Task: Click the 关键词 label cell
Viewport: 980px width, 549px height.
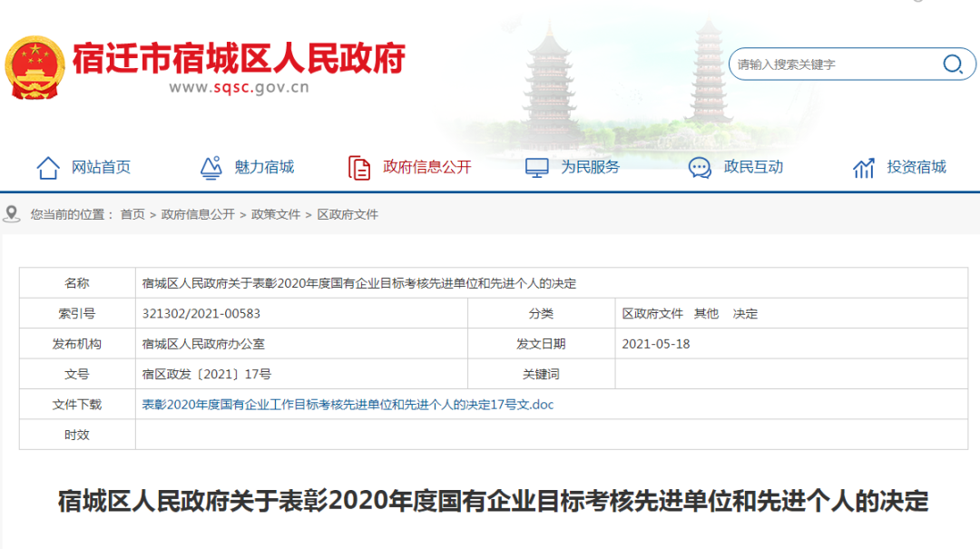Action: pyautogui.click(x=541, y=374)
